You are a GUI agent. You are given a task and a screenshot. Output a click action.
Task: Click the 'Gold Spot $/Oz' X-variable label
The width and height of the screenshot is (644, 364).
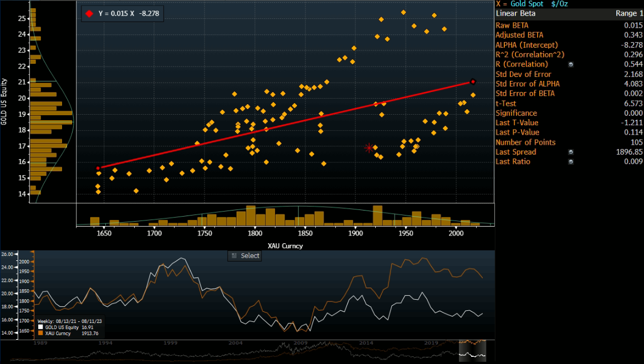coord(539,4)
